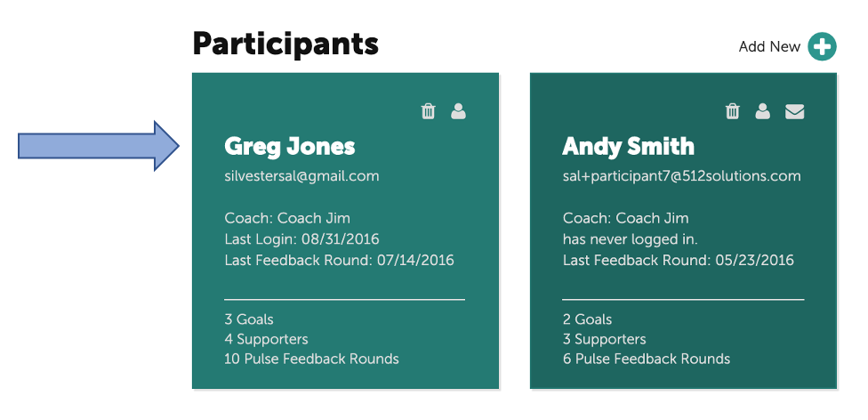Open Andy Smith participant name
The width and height of the screenshot is (868, 420).
[628, 146]
